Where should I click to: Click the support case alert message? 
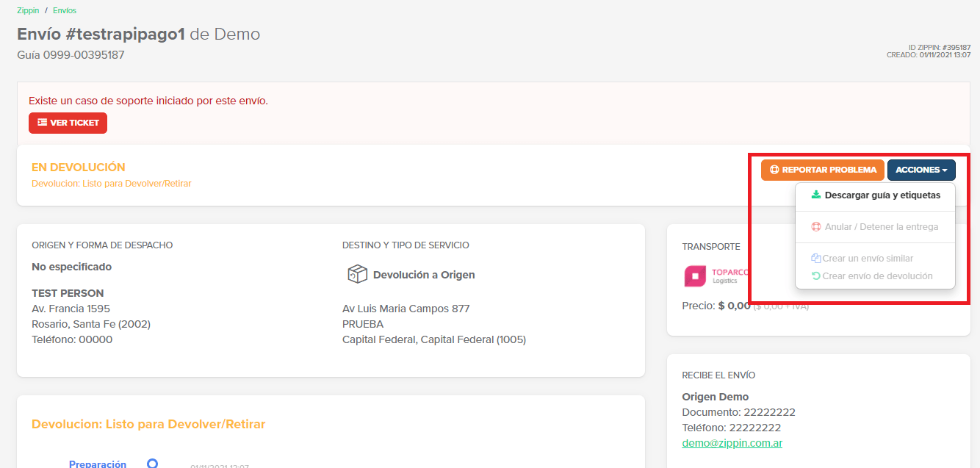pos(148,101)
